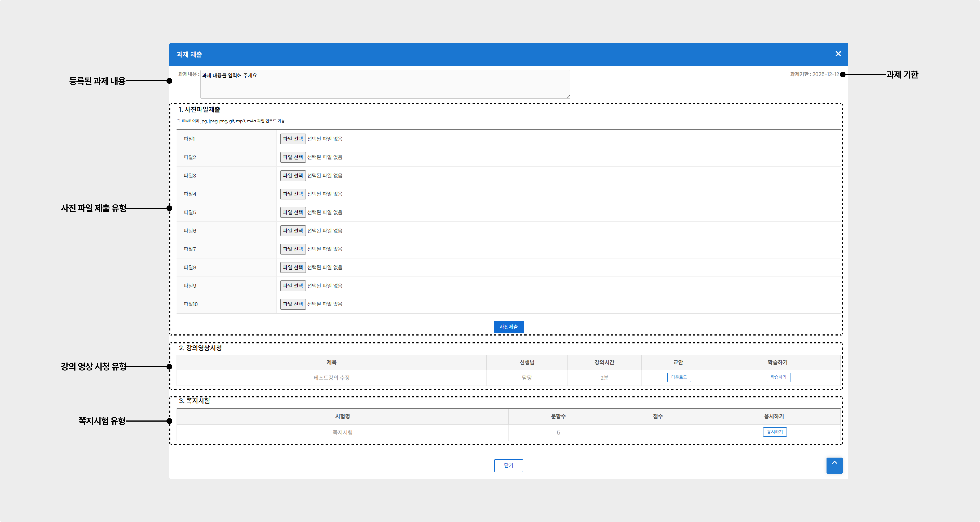Choose a file for 파일2
Screen dimensions: 980x522
point(293,157)
